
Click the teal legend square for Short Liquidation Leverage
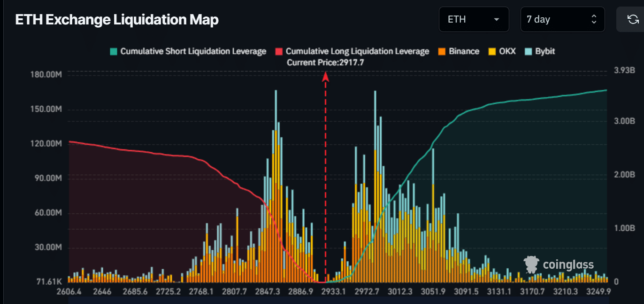click(x=114, y=51)
